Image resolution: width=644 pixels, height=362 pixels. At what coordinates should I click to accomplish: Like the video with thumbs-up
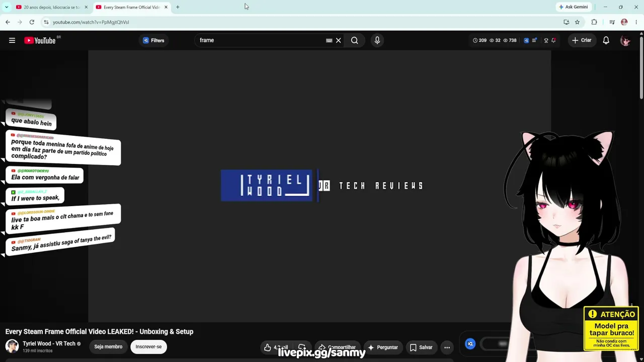pos(276,347)
